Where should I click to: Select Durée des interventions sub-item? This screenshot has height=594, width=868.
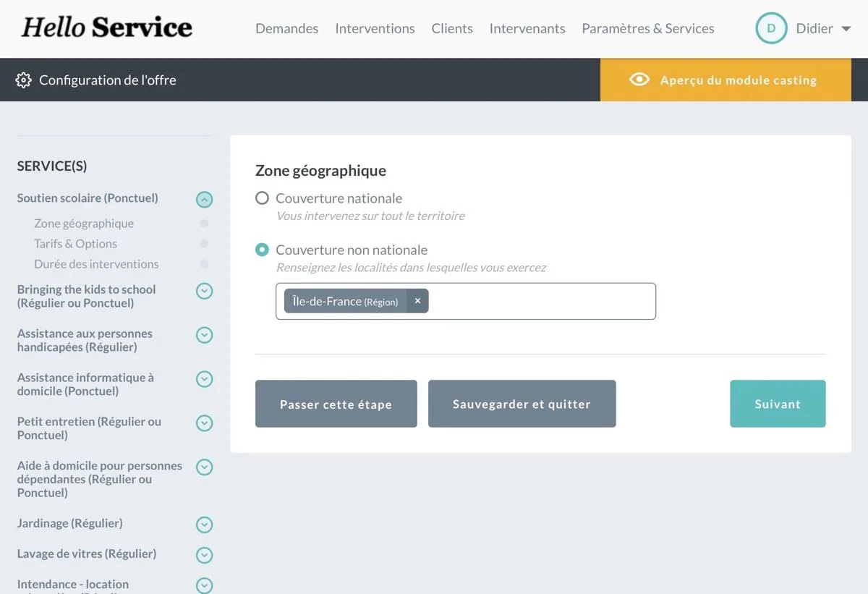(96, 264)
